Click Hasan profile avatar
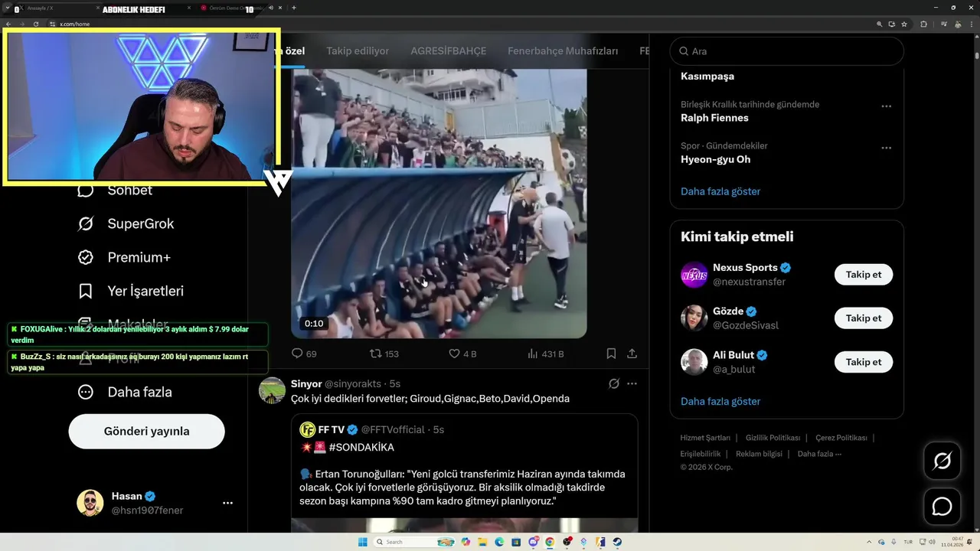Screen dimensions: 980x551 [90, 503]
